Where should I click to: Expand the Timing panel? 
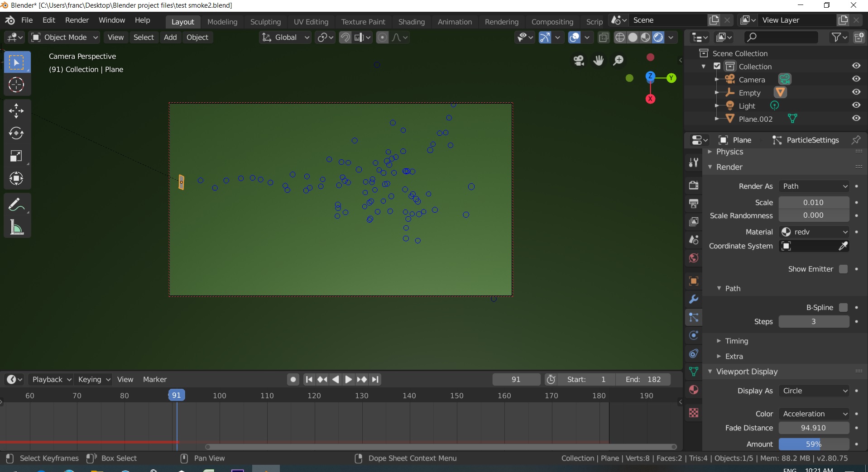click(x=736, y=341)
